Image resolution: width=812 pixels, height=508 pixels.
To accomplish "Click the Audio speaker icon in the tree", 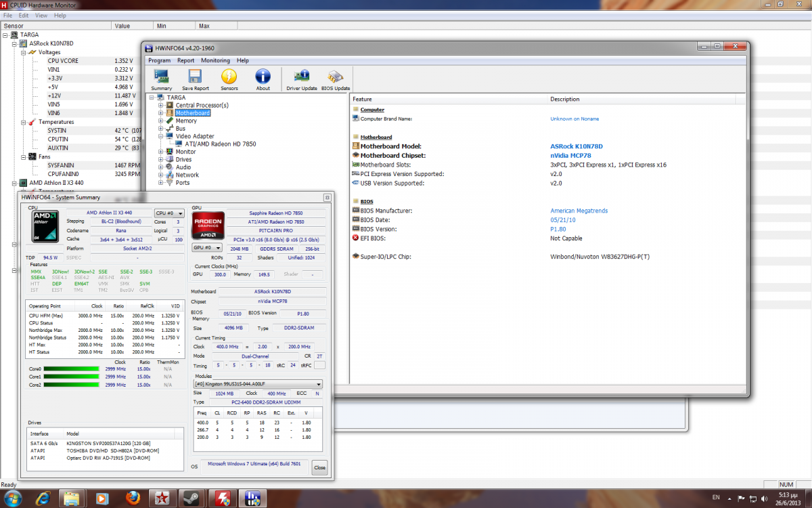I will (x=170, y=167).
